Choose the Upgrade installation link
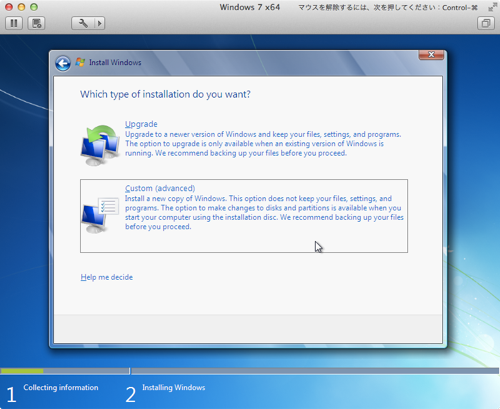The height and width of the screenshot is (409, 500). coord(141,124)
